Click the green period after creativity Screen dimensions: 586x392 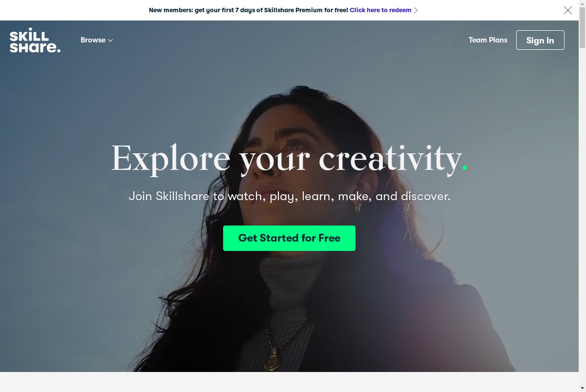(464, 168)
